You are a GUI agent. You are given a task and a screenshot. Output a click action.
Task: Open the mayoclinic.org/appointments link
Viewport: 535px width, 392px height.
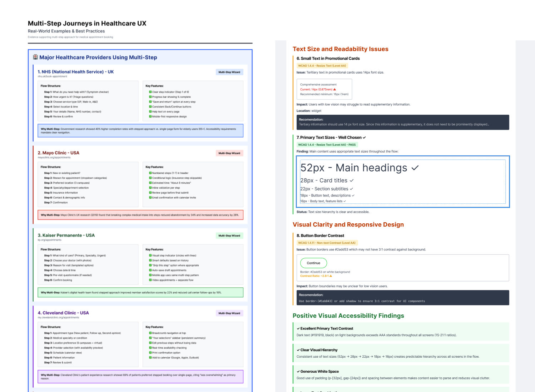coord(54,158)
